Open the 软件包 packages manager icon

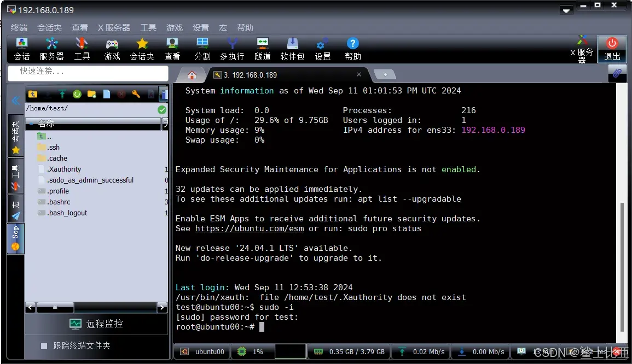[292, 48]
